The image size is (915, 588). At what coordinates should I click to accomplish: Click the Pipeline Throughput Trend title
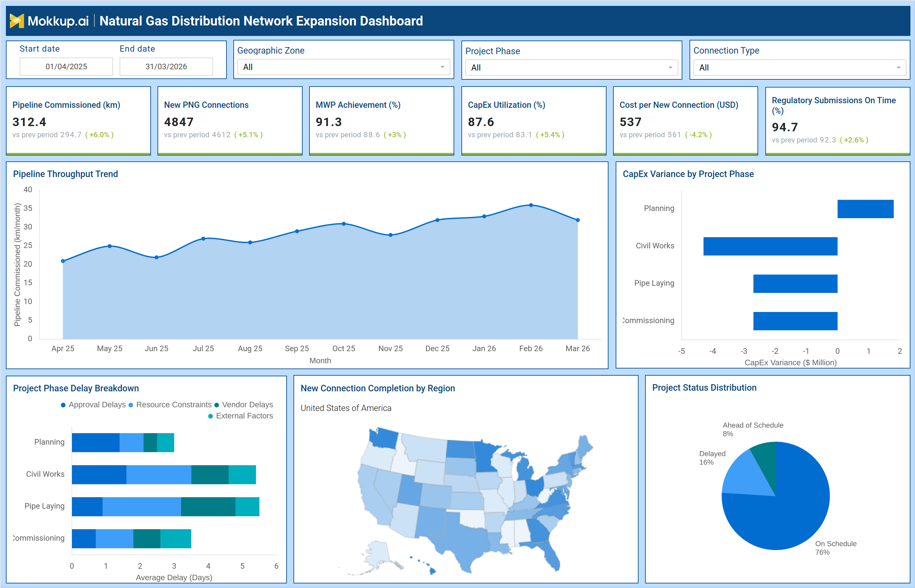(65, 174)
